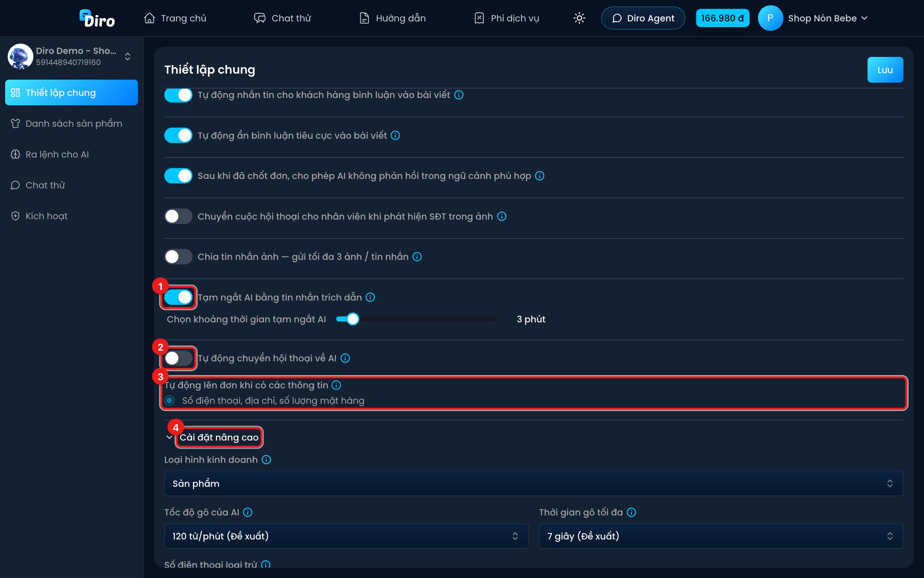
Task: Click info icon beside hide negative comments
Action: pyautogui.click(x=395, y=135)
